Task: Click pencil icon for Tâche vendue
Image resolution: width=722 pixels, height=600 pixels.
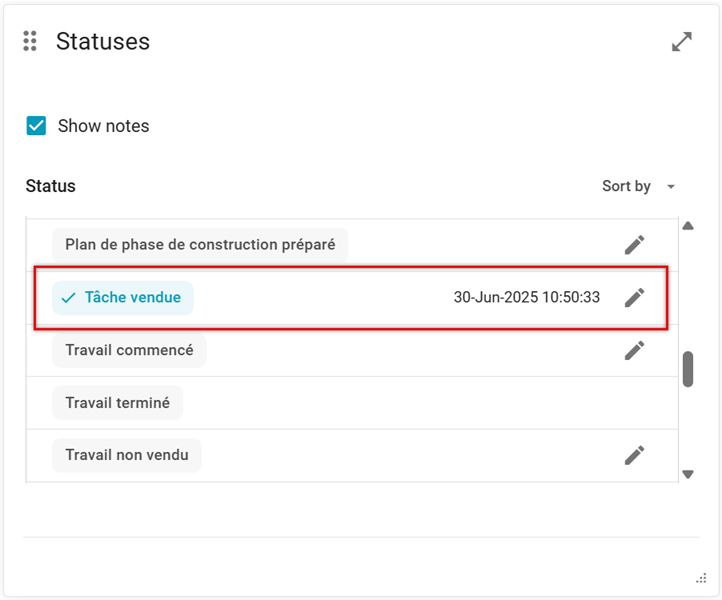Action: 634,298
